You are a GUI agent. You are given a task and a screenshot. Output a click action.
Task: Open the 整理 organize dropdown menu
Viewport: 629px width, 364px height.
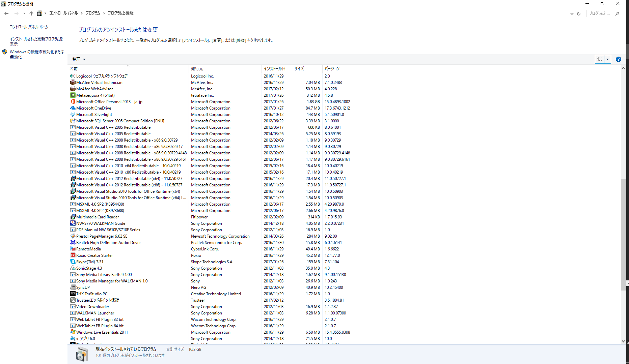[x=79, y=59]
